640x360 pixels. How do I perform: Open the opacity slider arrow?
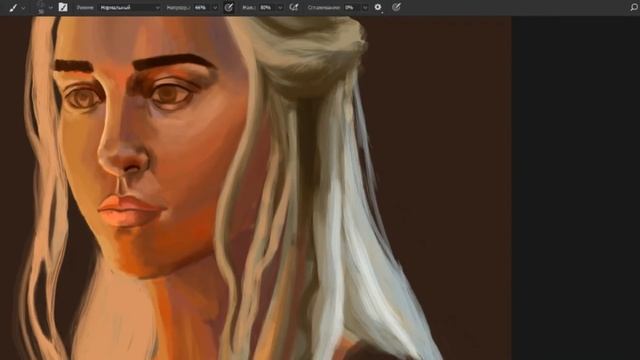coord(215,8)
